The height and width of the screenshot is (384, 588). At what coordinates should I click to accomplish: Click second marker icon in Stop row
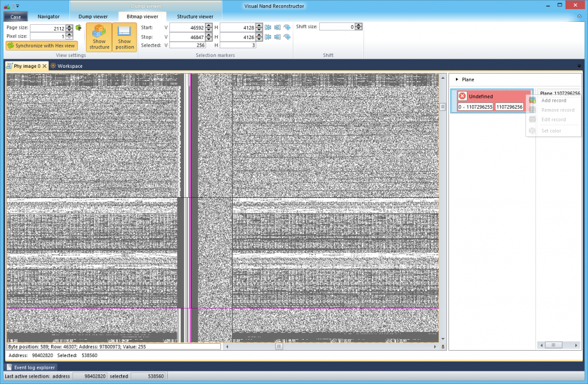point(277,37)
